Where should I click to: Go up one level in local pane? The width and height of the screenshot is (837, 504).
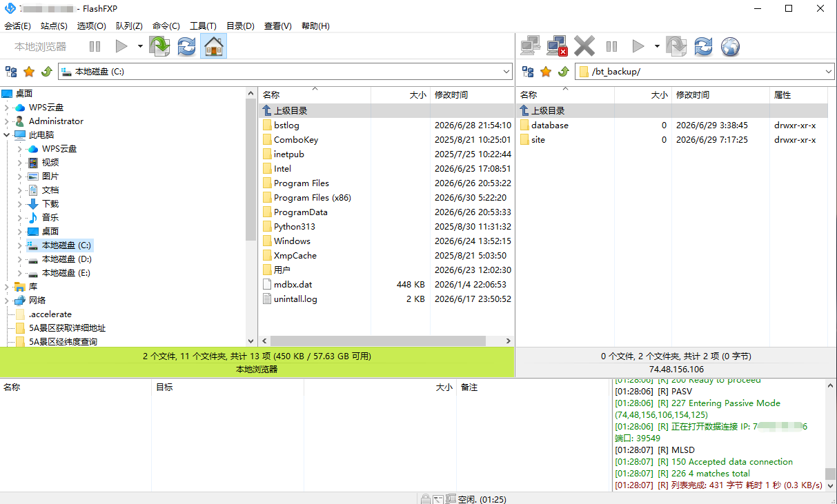click(47, 71)
